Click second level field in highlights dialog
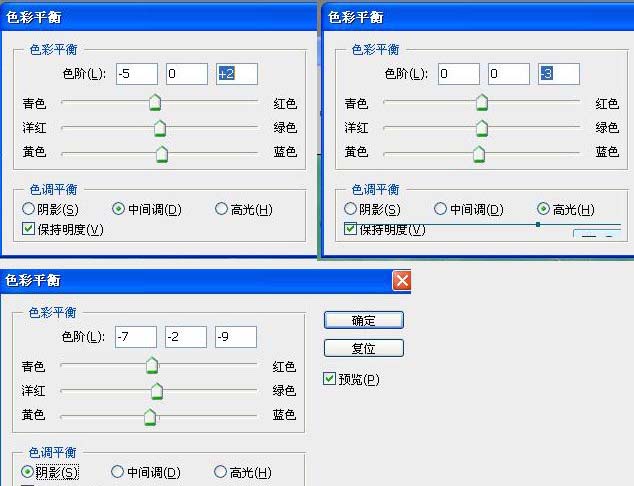 coord(509,74)
